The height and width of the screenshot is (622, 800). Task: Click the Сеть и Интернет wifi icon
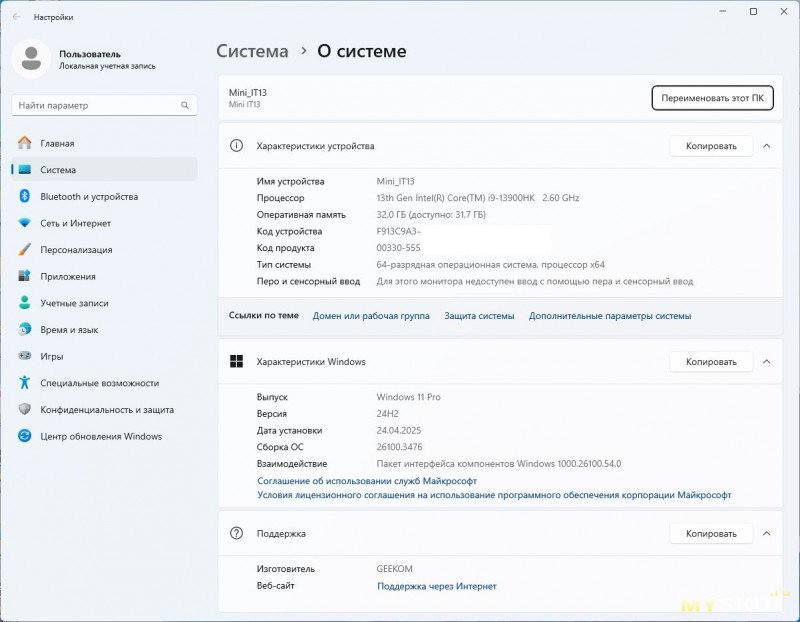point(24,223)
